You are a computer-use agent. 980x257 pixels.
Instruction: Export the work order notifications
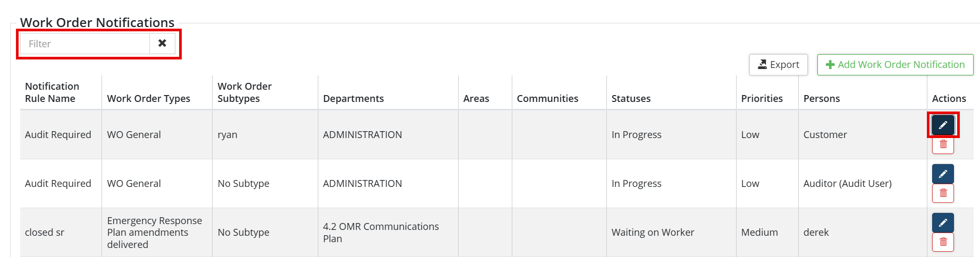(x=778, y=65)
